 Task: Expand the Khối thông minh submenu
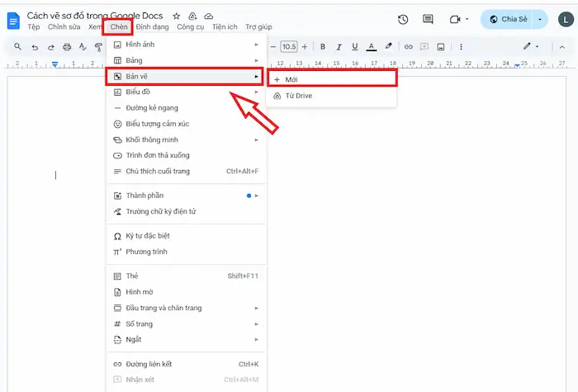[186, 139]
